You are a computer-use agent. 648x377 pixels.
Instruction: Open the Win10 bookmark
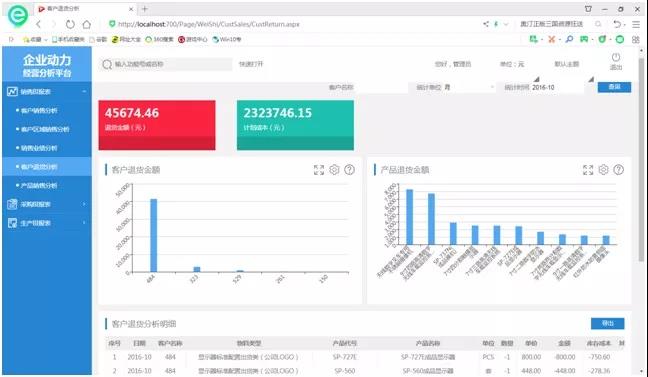coord(226,39)
